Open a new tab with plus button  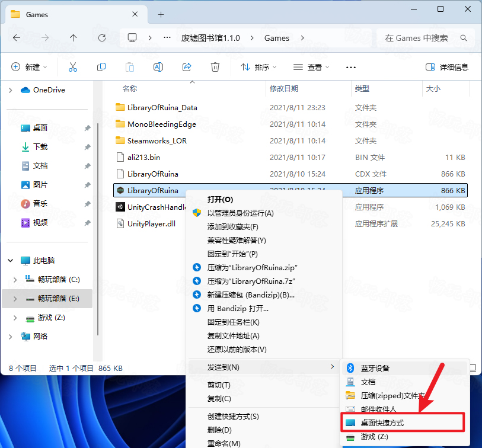(161, 14)
